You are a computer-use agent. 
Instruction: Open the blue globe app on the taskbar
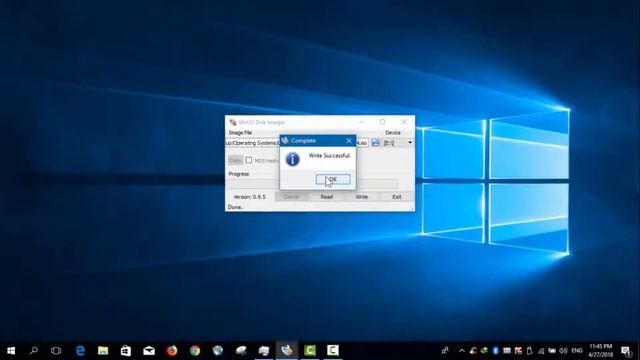tap(218, 351)
